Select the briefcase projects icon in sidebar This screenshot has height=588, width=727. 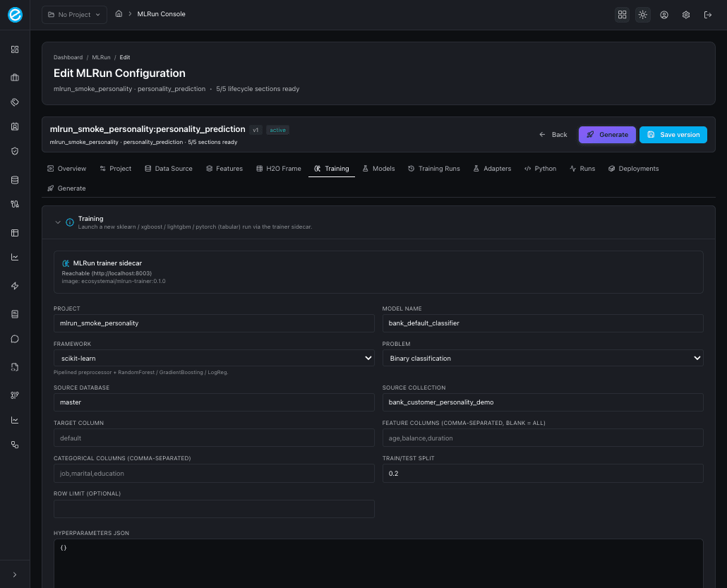(x=15, y=78)
